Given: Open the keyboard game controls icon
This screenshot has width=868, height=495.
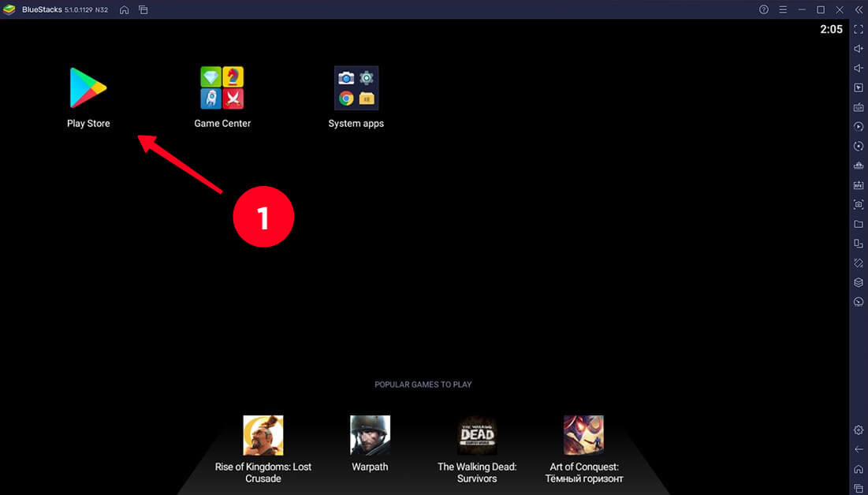Looking at the screenshot, I should click(859, 107).
